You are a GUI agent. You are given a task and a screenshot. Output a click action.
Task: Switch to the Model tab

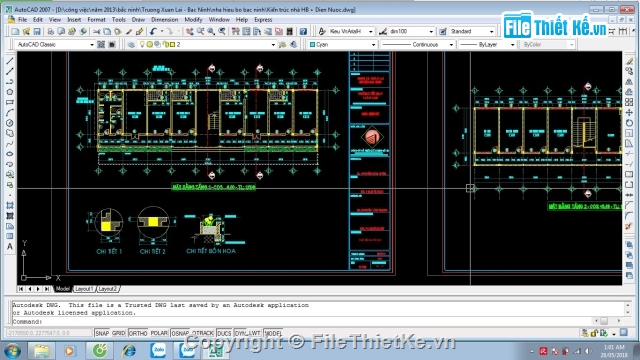point(62,289)
